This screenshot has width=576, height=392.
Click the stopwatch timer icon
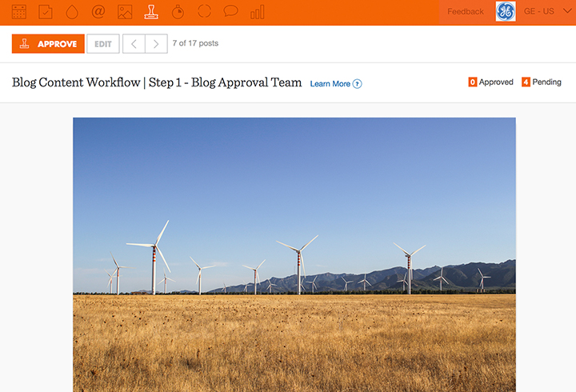point(178,12)
